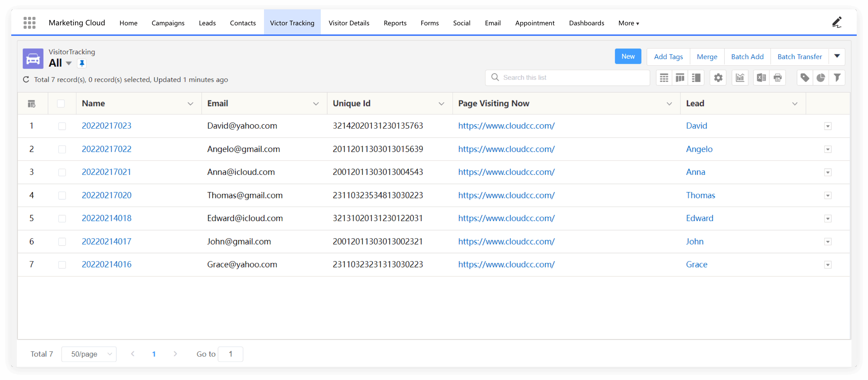Open the Campaigns tab
Viewport: 868px width, 380px height.
point(168,23)
